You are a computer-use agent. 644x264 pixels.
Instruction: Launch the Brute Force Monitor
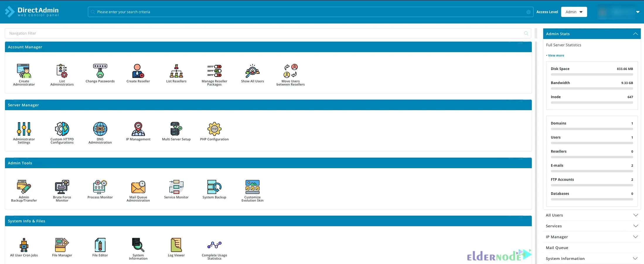click(62, 189)
